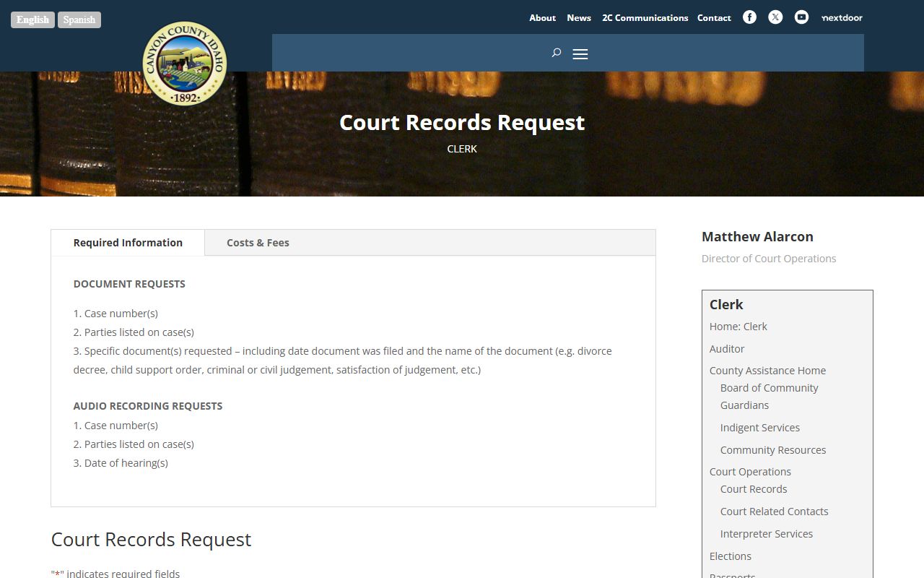Image resolution: width=924 pixels, height=578 pixels.
Task: Click the search magnifier icon
Action: tap(556, 53)
